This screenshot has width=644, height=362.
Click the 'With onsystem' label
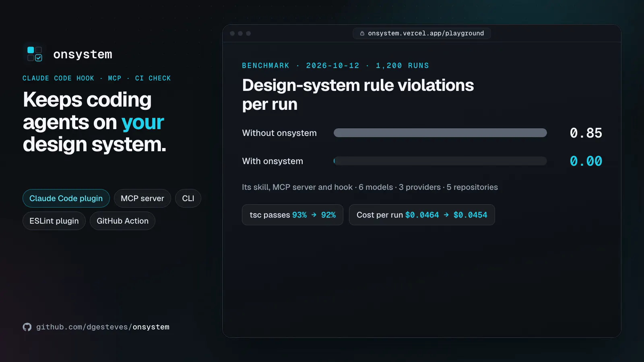click(x=272, y=161)
